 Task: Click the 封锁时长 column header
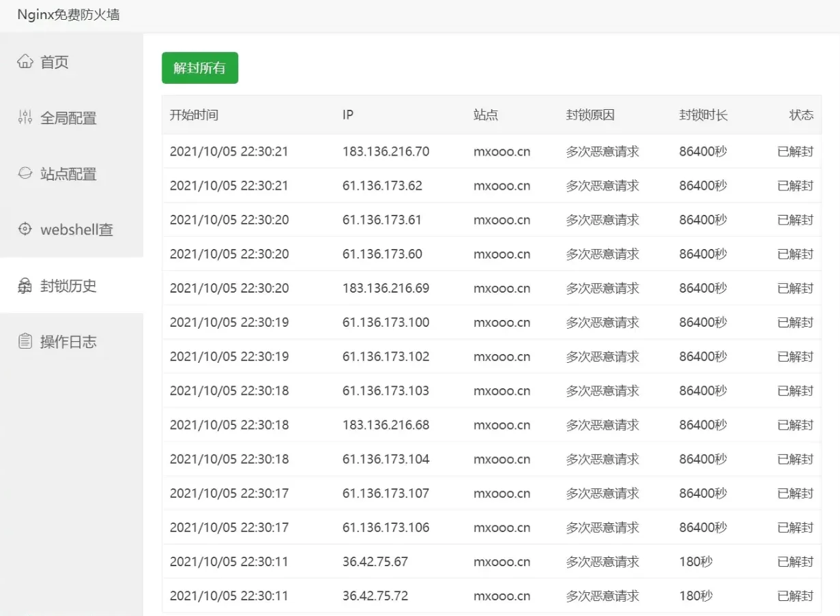(703, 115)
